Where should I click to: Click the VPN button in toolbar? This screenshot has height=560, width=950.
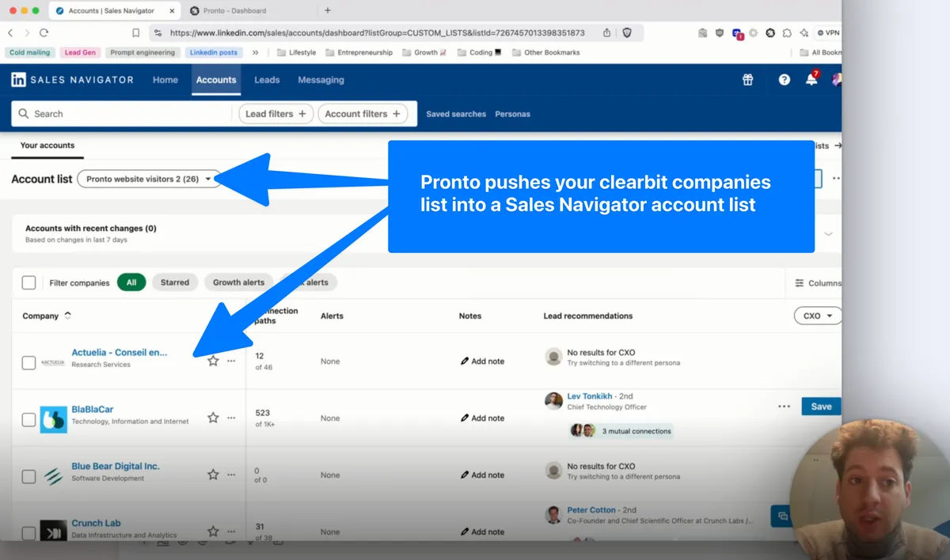tap(827, 33)
